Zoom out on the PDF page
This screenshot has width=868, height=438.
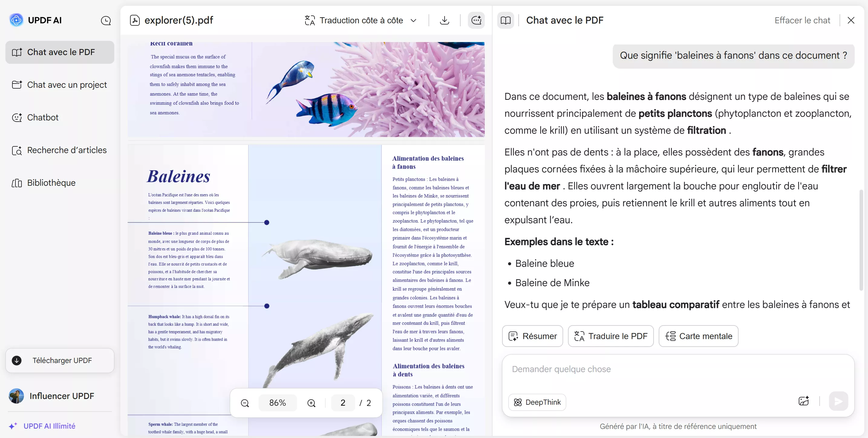pos(245,403)
